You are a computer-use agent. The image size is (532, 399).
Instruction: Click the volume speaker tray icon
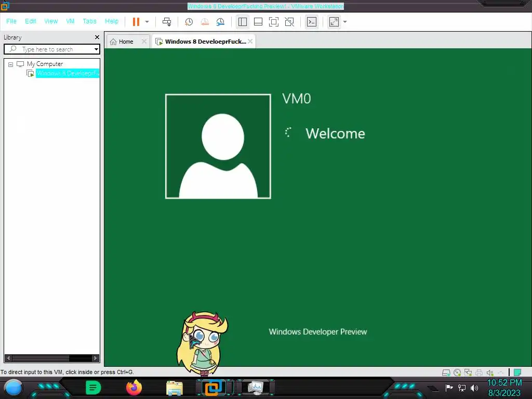coord(474,388)
